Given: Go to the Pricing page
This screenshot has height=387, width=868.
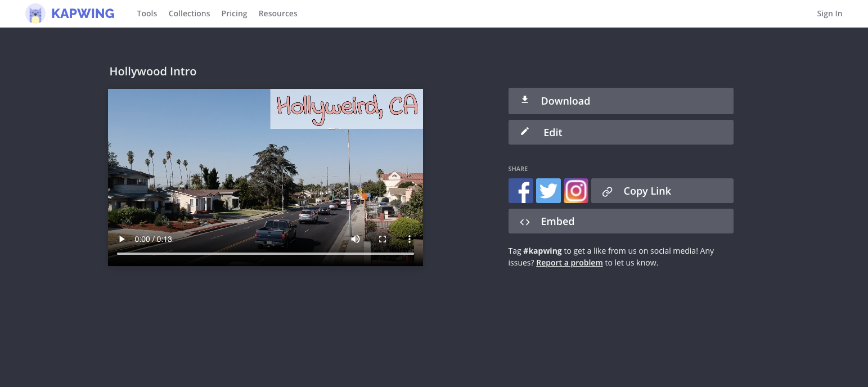Looking at the screenshot, I should tap(234, 13).
